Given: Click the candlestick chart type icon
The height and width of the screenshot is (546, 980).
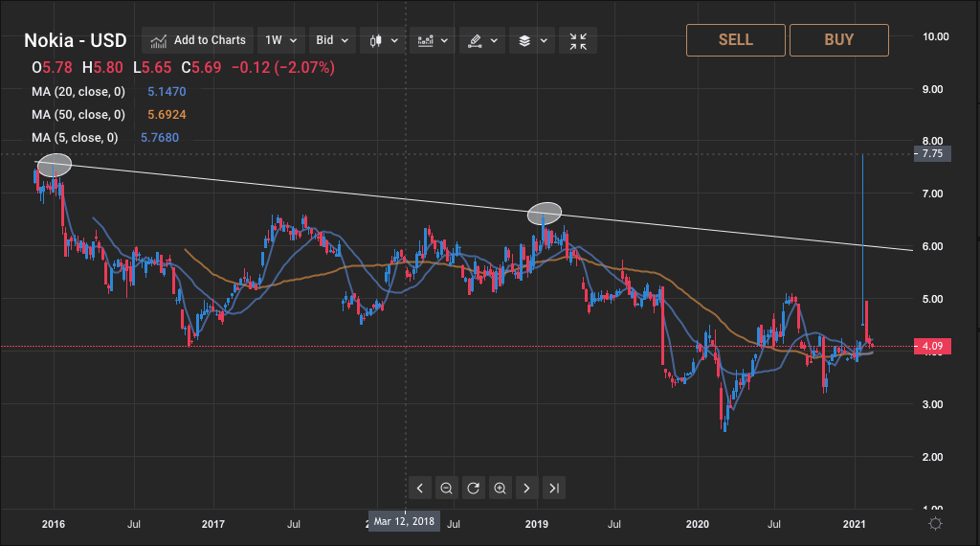Looking at the screenshot, I should [375, 40].
